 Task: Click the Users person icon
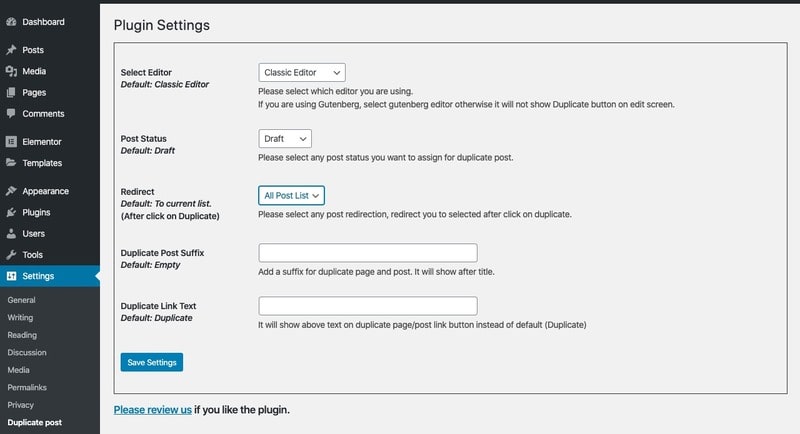point(11,233)
